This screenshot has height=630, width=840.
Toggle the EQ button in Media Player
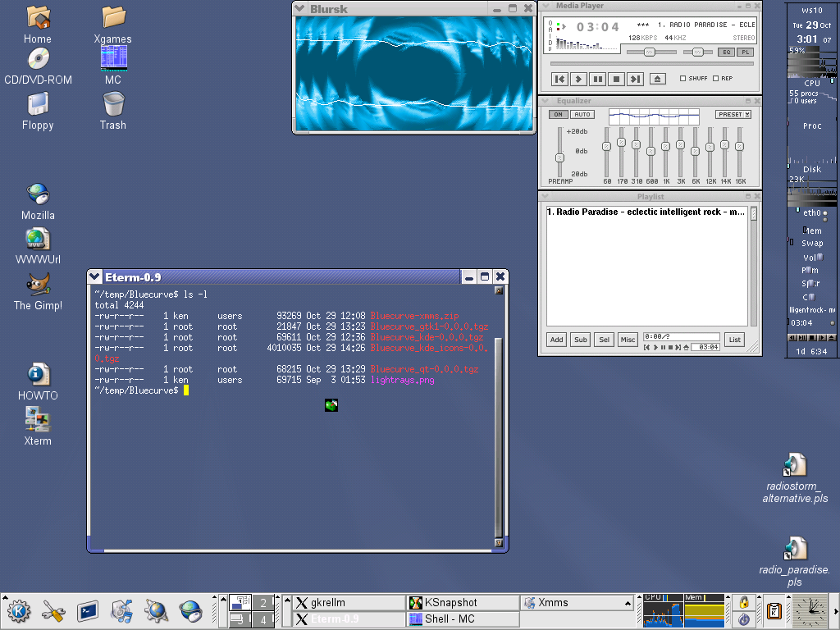[727, 52]
